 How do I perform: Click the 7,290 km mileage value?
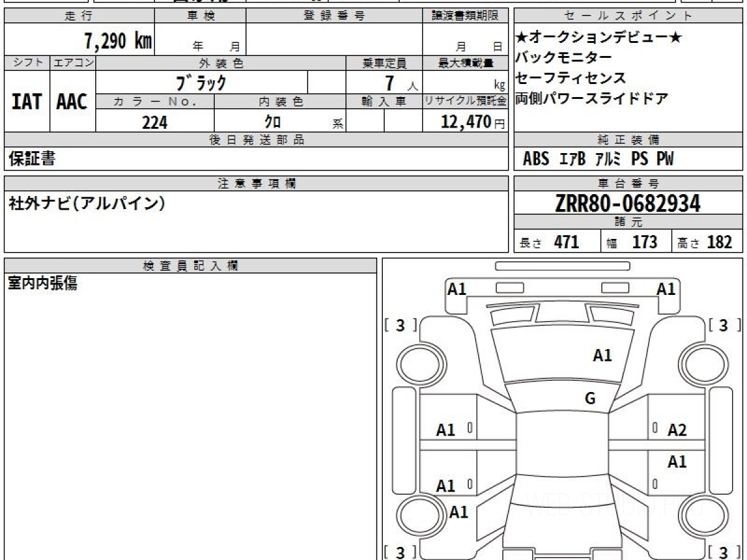[x=118, y=42]
